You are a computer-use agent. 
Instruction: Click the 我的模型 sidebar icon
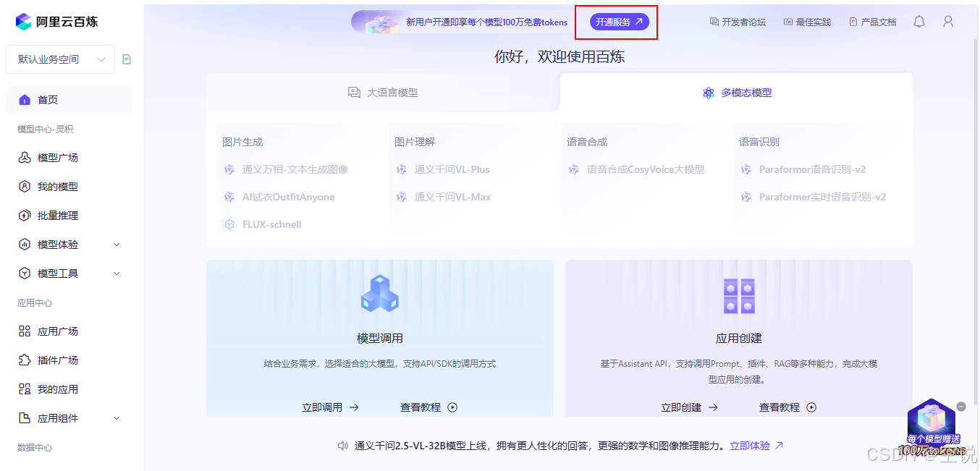(x=25, y=187)
